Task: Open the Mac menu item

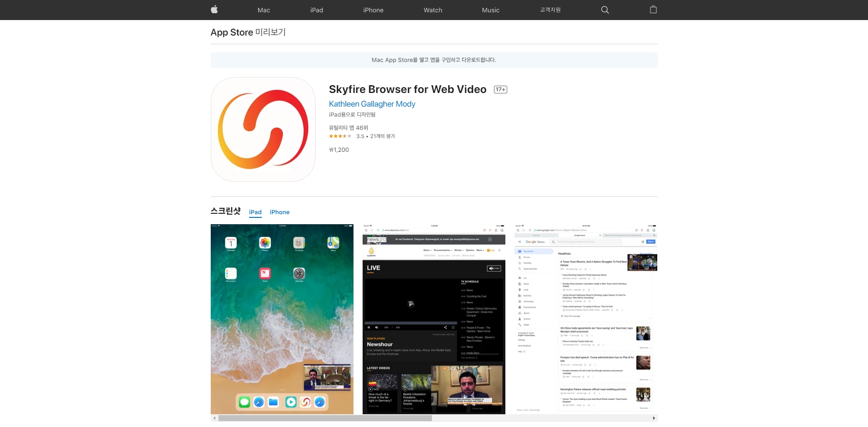Action: 264,10
